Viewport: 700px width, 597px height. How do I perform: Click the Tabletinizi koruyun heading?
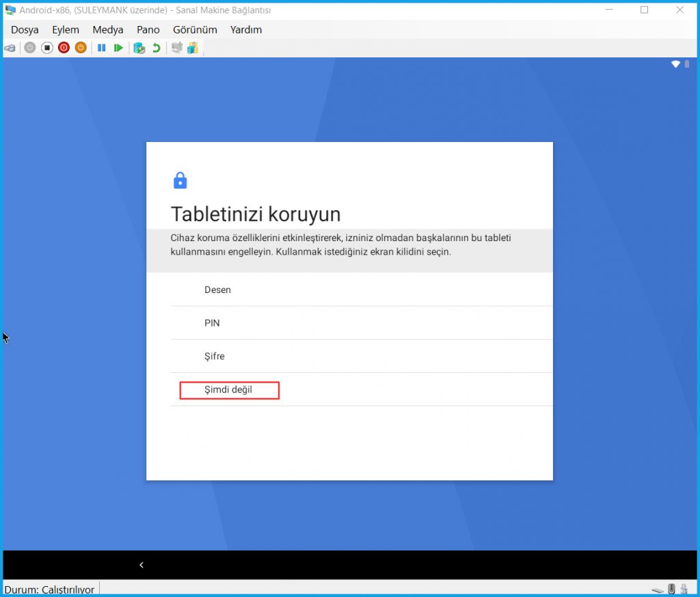pyautogui.click(x=256, y=214)
